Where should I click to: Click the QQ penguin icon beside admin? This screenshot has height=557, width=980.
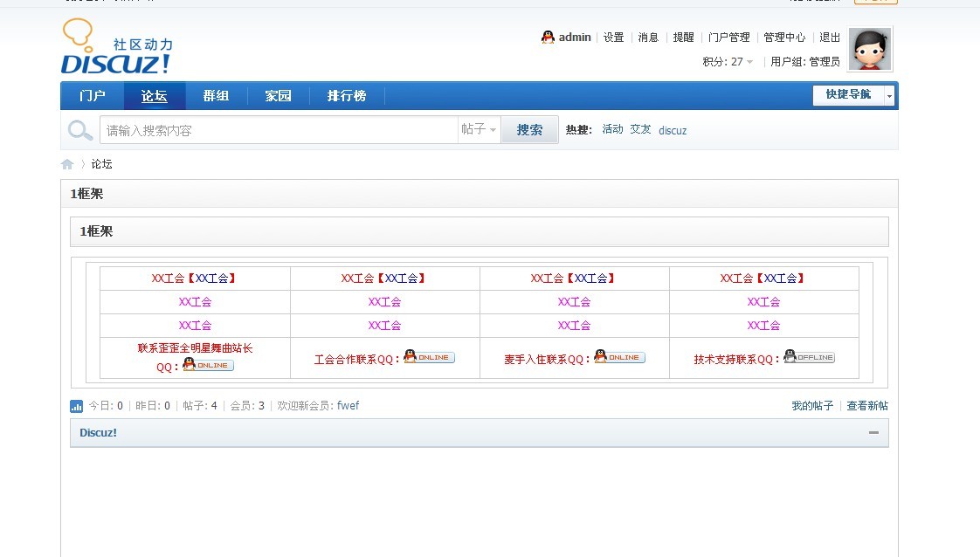[549, 37]
